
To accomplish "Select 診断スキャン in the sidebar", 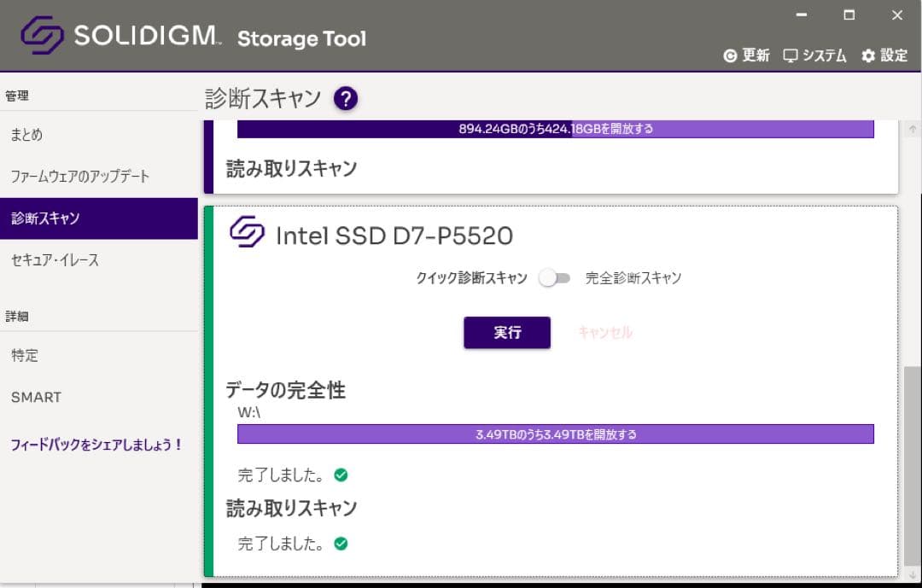I will tap(99, 218).
